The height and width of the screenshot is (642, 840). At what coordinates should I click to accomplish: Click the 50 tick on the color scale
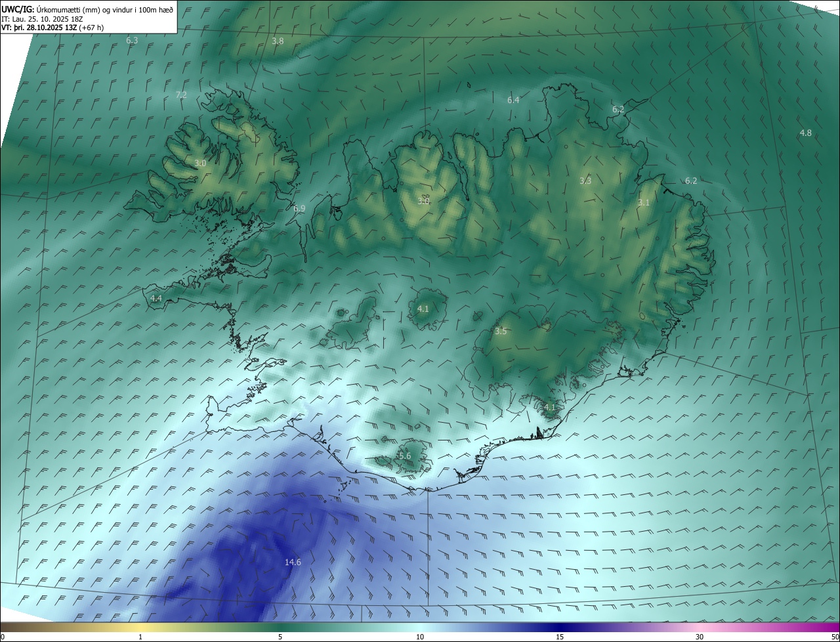(x=835, y=637)
